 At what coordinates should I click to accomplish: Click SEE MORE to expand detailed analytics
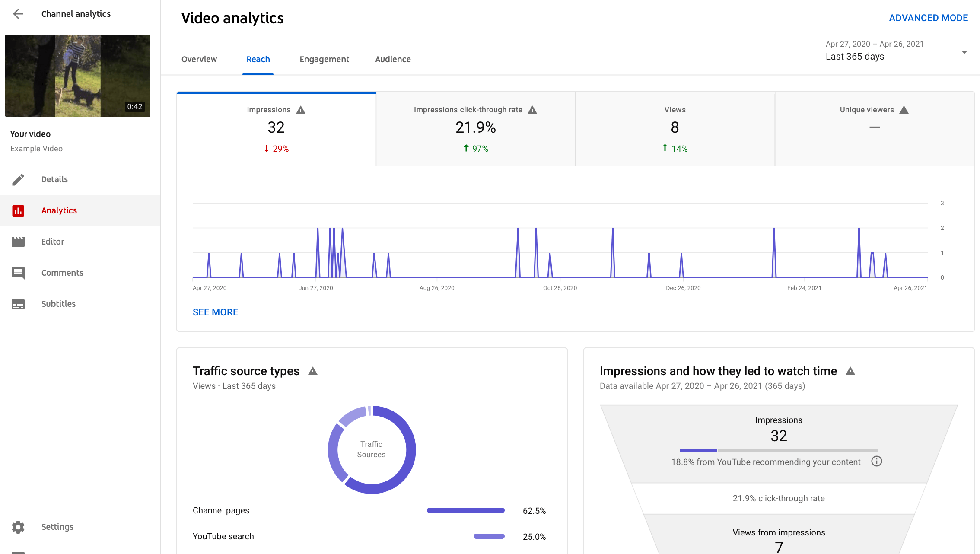pyautogui.click(x=215, y=312)
